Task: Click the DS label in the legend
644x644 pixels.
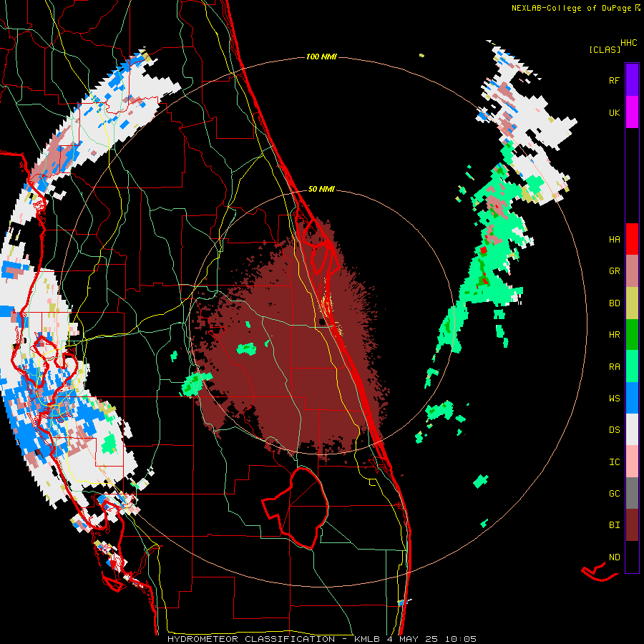Action: pos(614,430)
